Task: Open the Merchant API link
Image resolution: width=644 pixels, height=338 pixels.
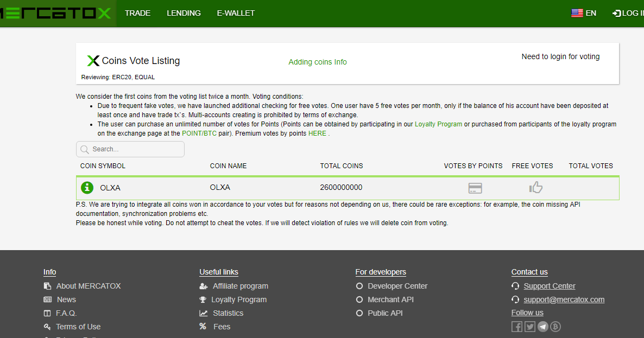Action: pos(390,300)
